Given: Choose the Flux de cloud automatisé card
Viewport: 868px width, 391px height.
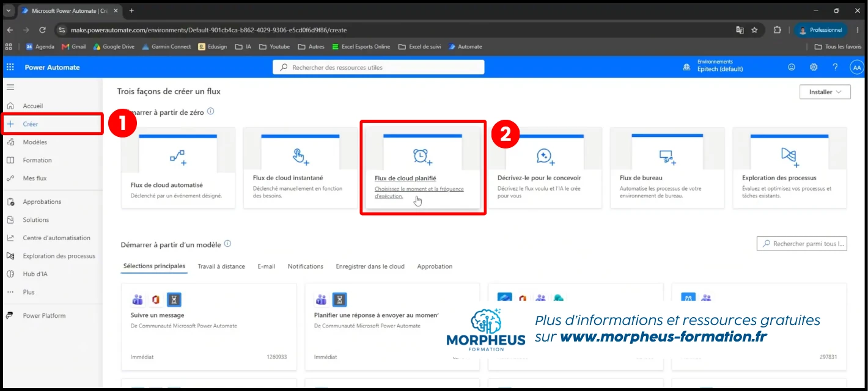Looking at the screenshot, I should [x=178, y=168].
